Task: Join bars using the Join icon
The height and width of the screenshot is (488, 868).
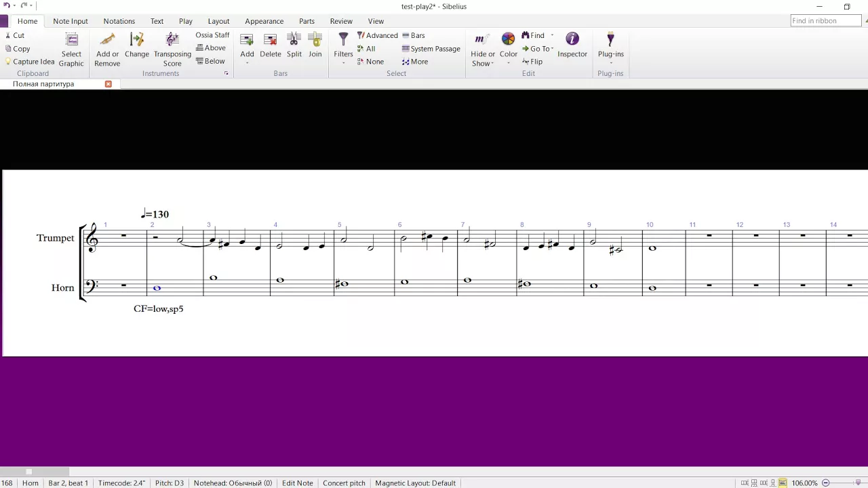Action: pos(315,40)
